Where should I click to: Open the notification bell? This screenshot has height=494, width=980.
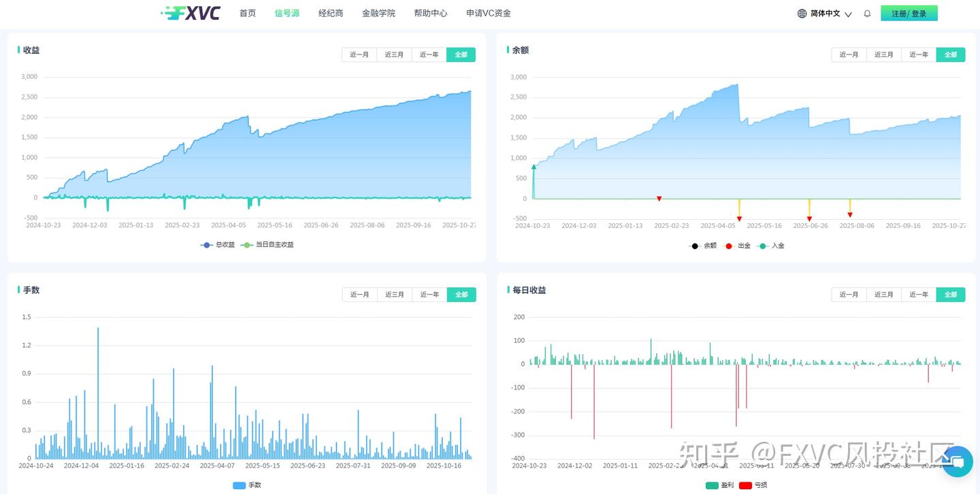(867, 13)
